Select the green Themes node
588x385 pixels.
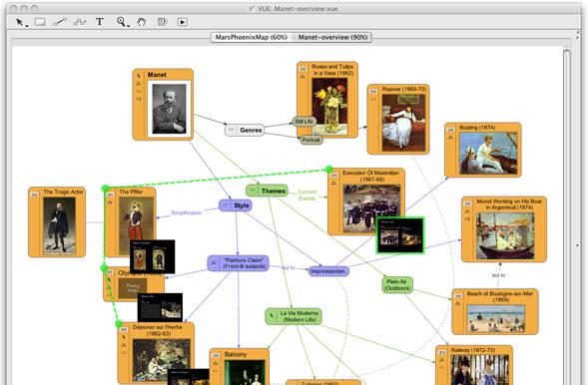pos(267,191)
